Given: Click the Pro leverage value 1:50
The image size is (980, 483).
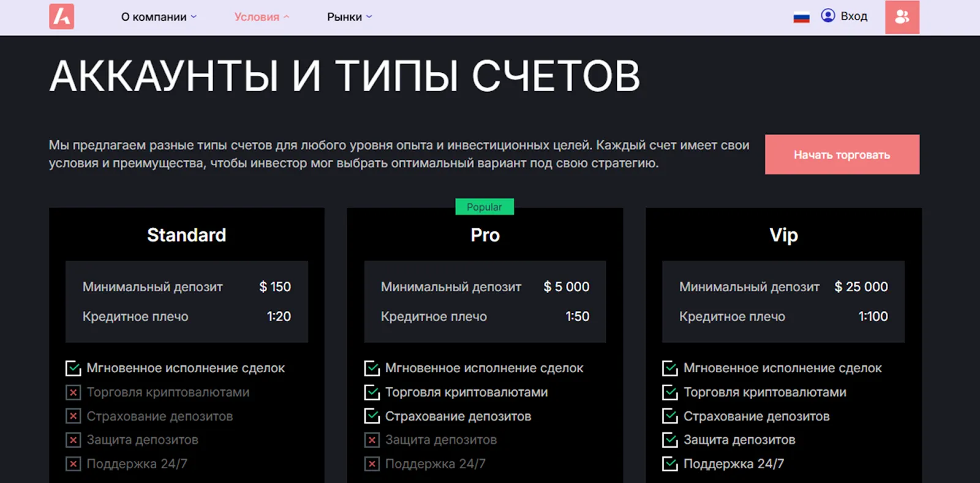Looking at the screenshot, I should 577,316.
